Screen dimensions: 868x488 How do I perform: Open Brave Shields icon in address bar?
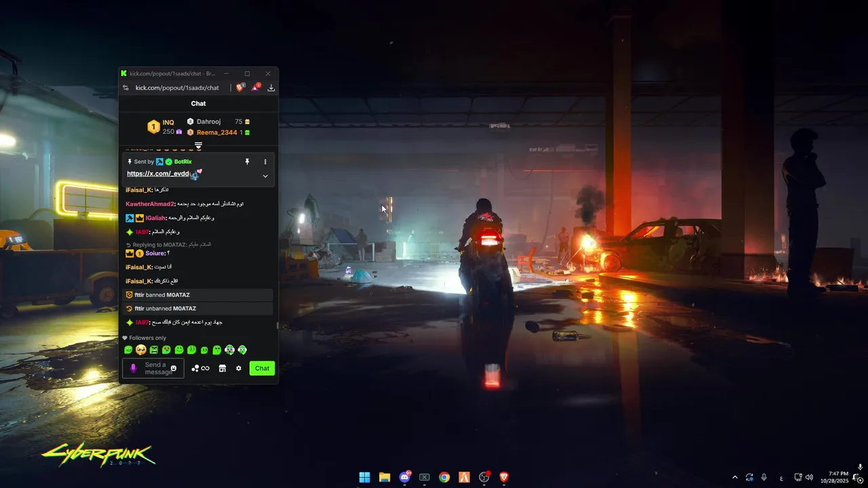tap(239, 87)
